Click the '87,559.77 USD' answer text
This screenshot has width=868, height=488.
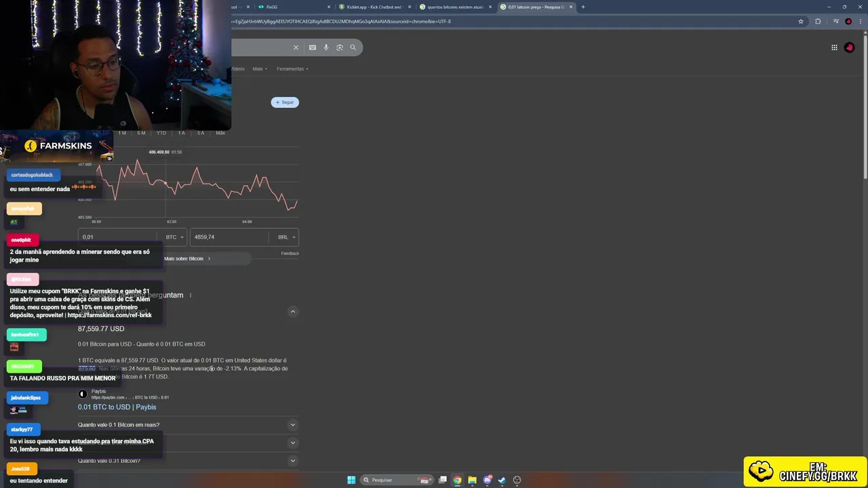pyautogui.click(x=101, y=329)
